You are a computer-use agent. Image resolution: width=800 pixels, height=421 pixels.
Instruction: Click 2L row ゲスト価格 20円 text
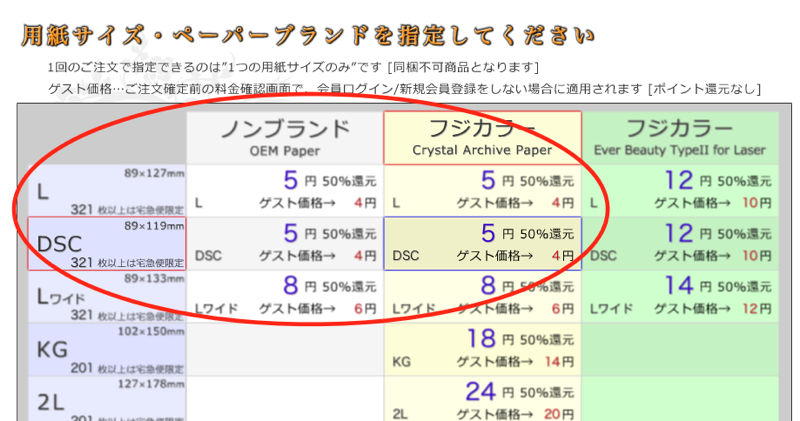(515, 414)
